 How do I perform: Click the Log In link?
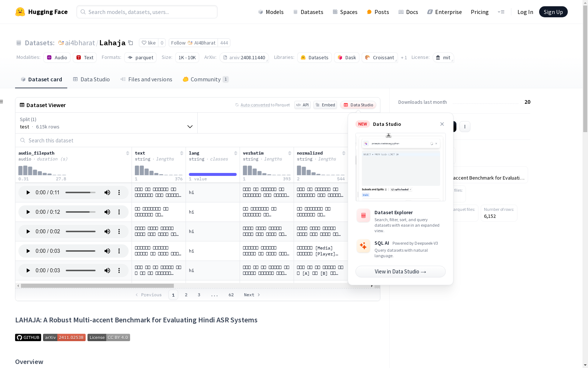coord(525,12)
